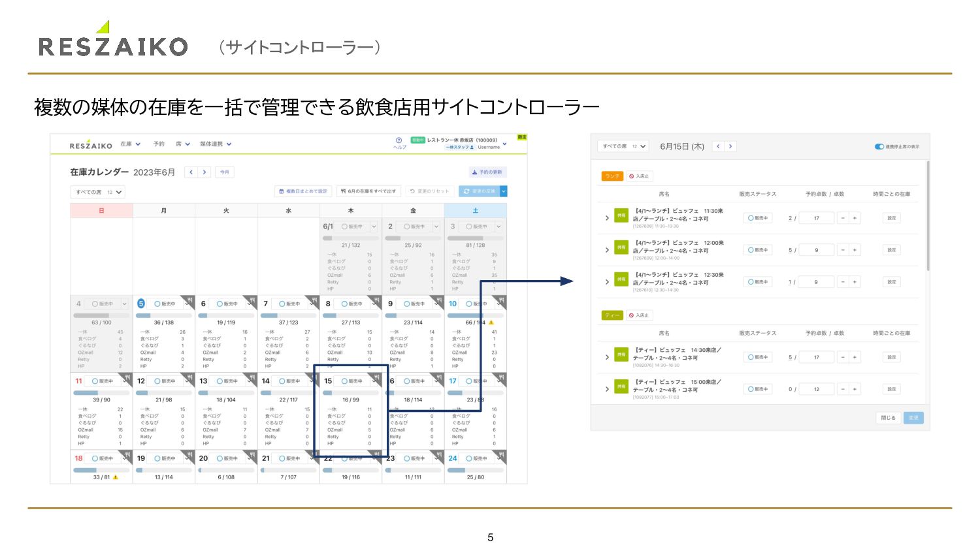Open the account chevron next to Username
The width and height of the screenshot is (980, 551).
coord(505,144)
